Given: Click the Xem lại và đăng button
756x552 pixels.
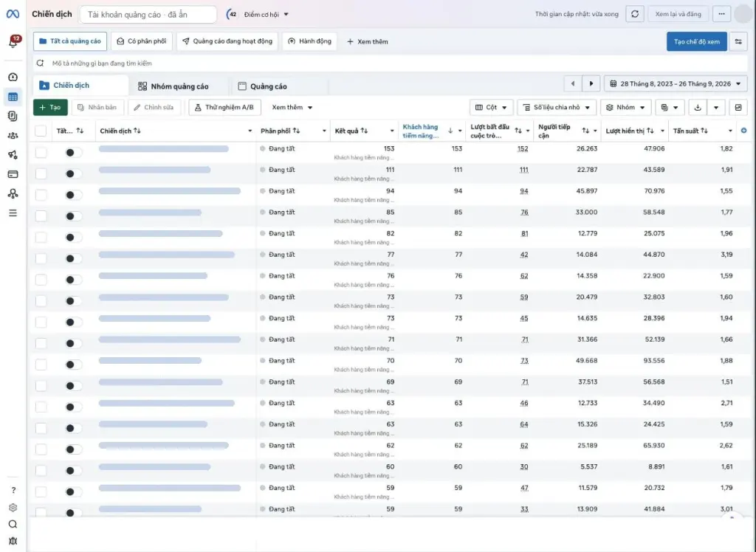Looking at the screenshot, I should tap(678, 14).
